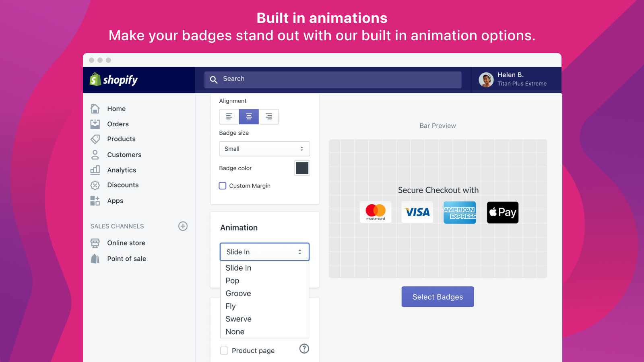Screen dimensions: 644x362
Task: Open the Badge size dropdown
Action: pyautogui.click(x=264, y=149)
